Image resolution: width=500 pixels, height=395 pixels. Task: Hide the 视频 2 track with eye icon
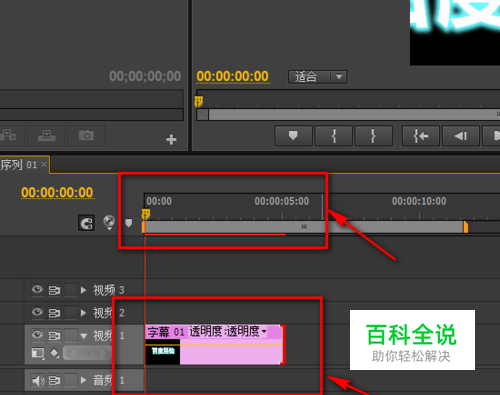pyautogui.click(x=37, y=312)
